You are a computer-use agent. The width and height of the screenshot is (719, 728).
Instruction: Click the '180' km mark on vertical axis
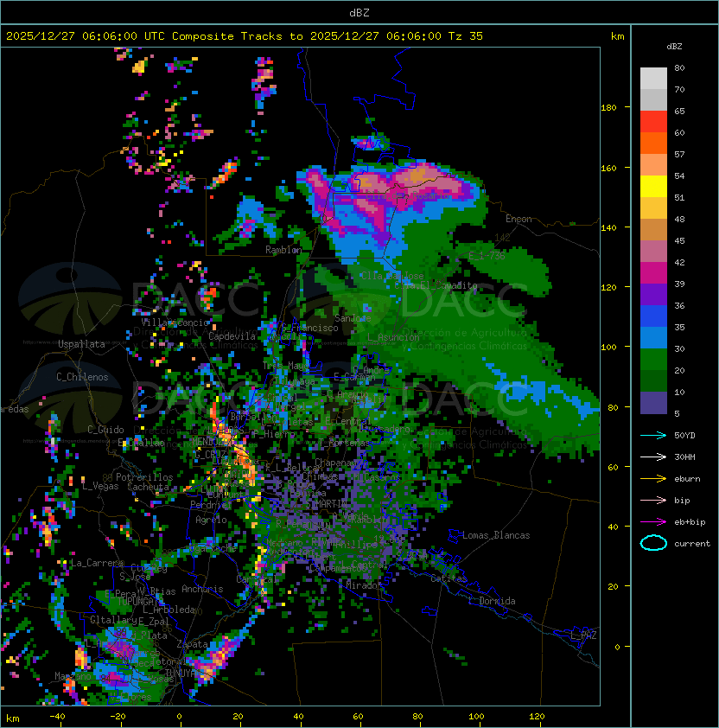tap(608, 107)
